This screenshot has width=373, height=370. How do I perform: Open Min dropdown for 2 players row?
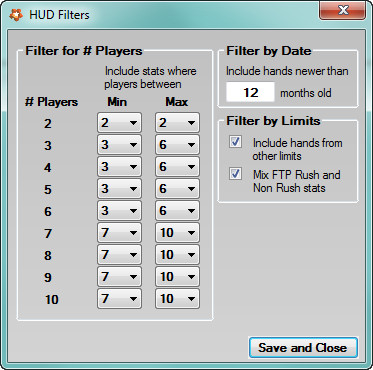pos(119,123)
